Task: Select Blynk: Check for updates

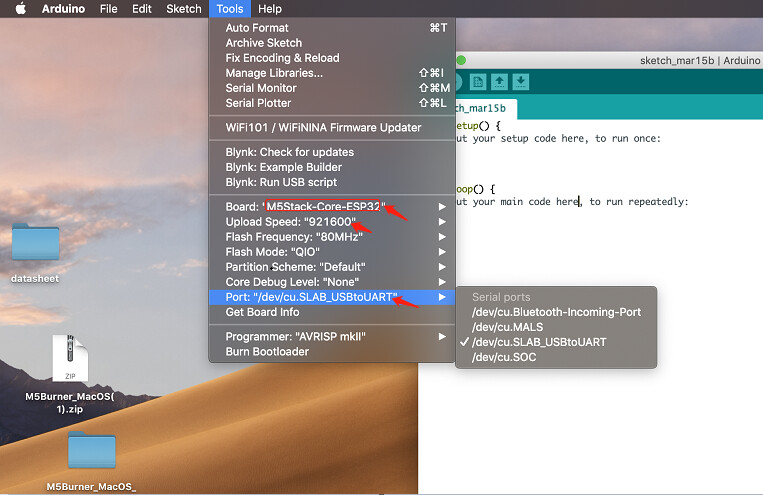Action: [332, 152]
